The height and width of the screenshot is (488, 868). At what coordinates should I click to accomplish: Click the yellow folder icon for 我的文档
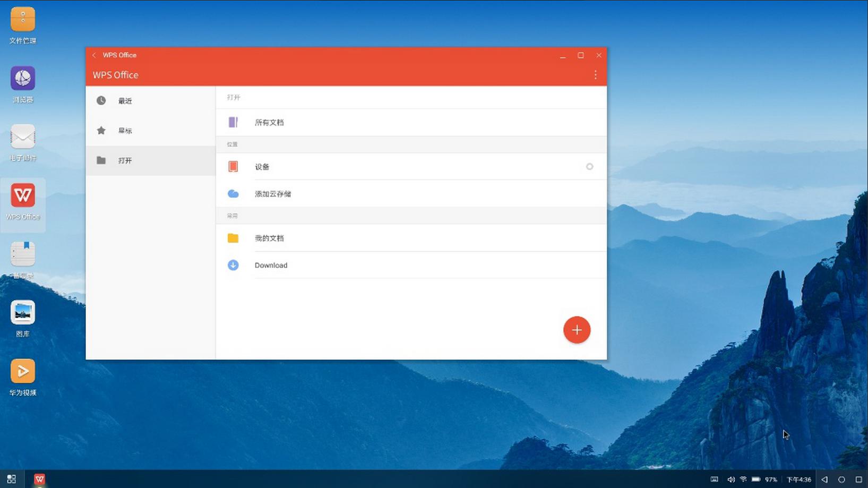point(233,238)
